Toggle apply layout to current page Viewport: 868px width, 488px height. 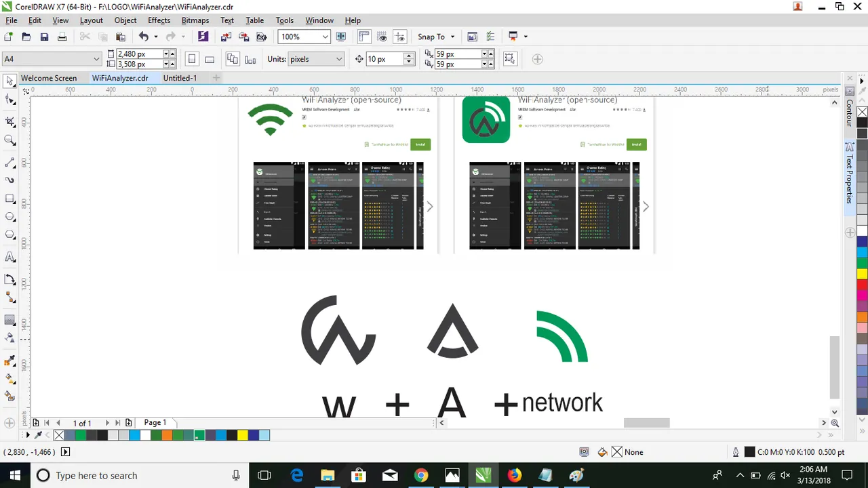250,59
